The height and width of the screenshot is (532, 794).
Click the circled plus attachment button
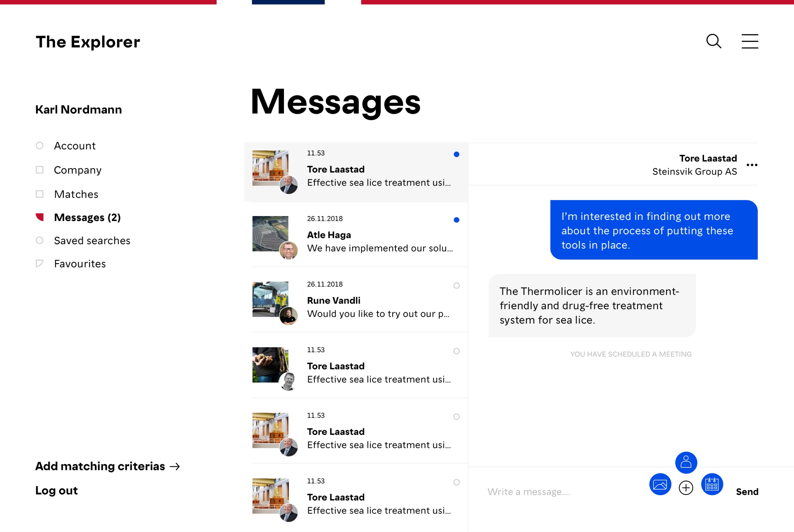click(x=686, y=488)
